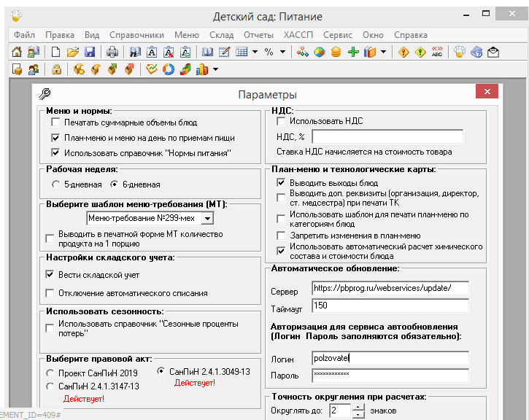
Task: Enable seasonal loss percentages checkbox
Action: point(50,328)
